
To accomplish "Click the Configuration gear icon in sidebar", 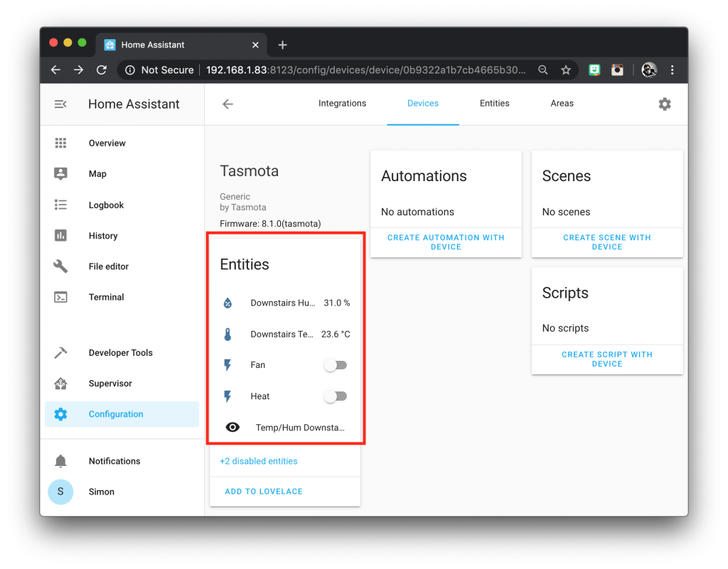I will click(60, 414).
